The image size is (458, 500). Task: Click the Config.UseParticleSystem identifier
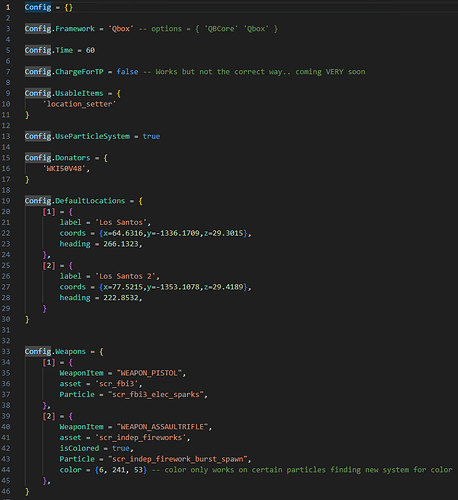pyautogui.click(x=77, y=136)
